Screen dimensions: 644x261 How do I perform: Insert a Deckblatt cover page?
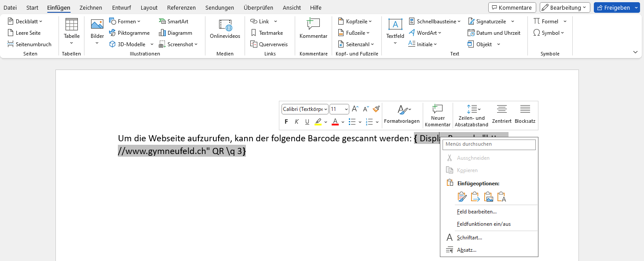pos(25,21)
